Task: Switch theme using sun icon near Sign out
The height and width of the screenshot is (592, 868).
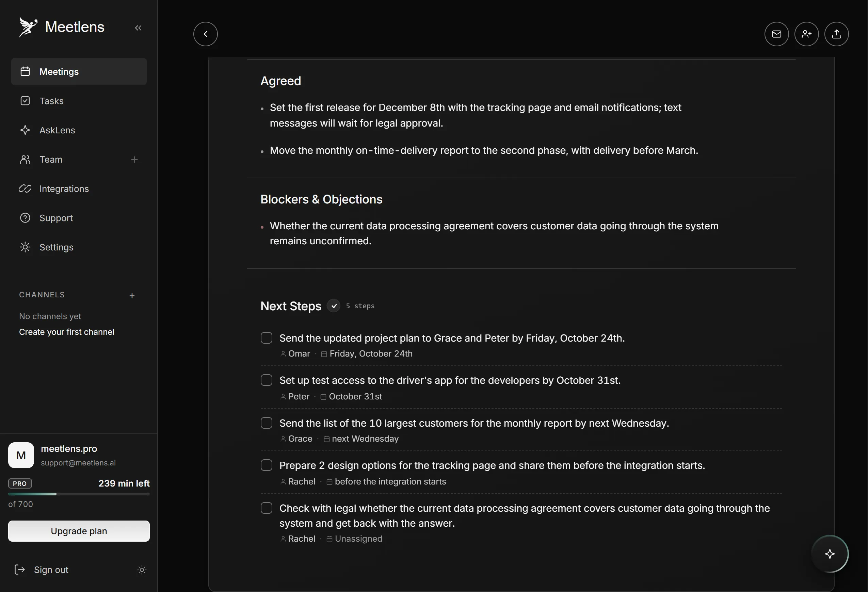Action: coord(142,570)
